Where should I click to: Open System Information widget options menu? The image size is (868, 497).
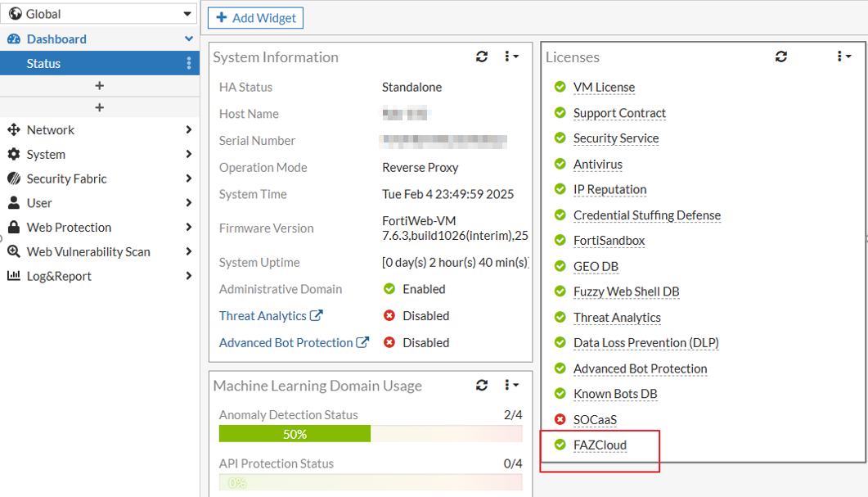(x=511, y=56)
